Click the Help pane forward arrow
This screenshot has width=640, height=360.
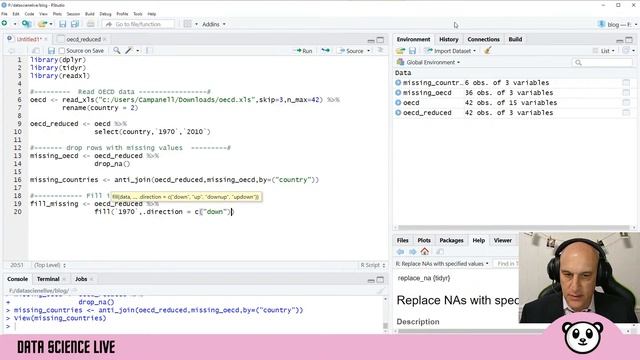pos(412,251)
